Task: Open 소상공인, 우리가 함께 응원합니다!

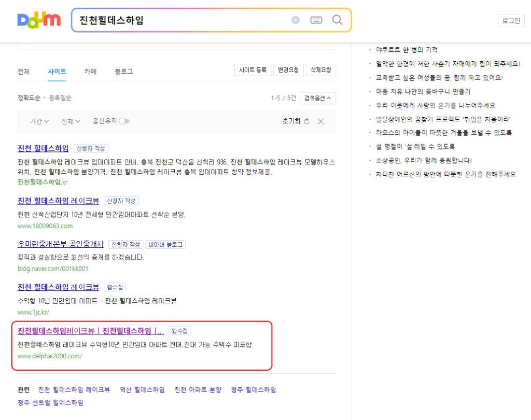Action: point(424,161)
